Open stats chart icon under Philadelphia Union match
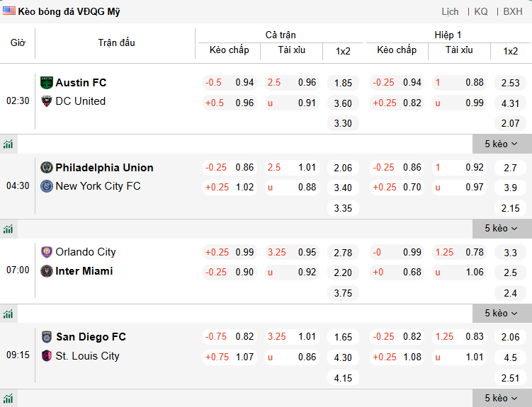532x407 pixels. [9, 229]
